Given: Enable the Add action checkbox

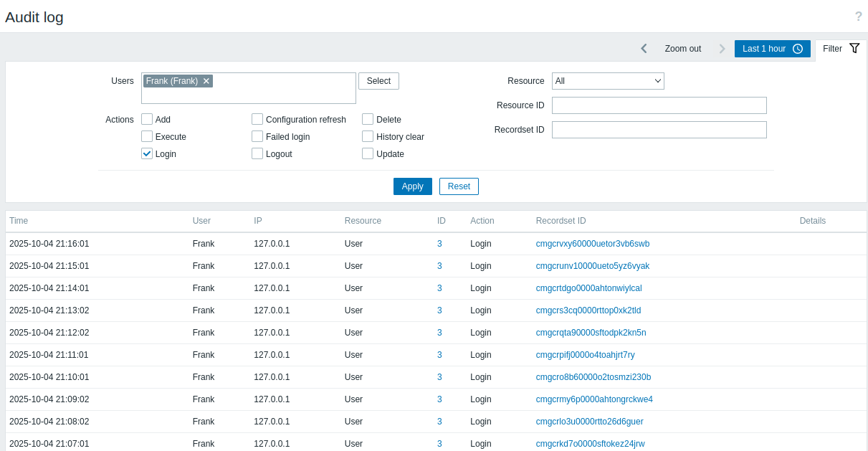Looking at the screenshot, I should 147,120.
